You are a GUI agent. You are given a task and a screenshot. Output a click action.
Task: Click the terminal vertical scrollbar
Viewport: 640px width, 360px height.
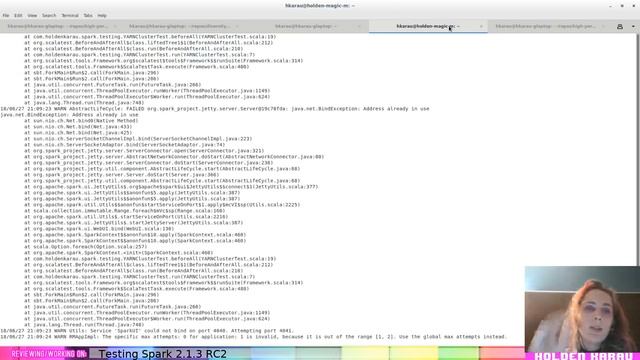(x=638, y=149)
